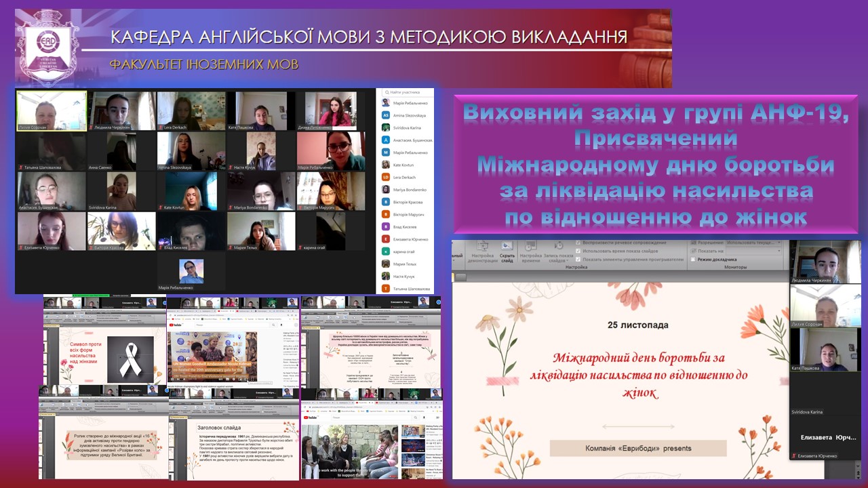
Task: Click Sviridova Karina in participant list
Action: [408, 127]
